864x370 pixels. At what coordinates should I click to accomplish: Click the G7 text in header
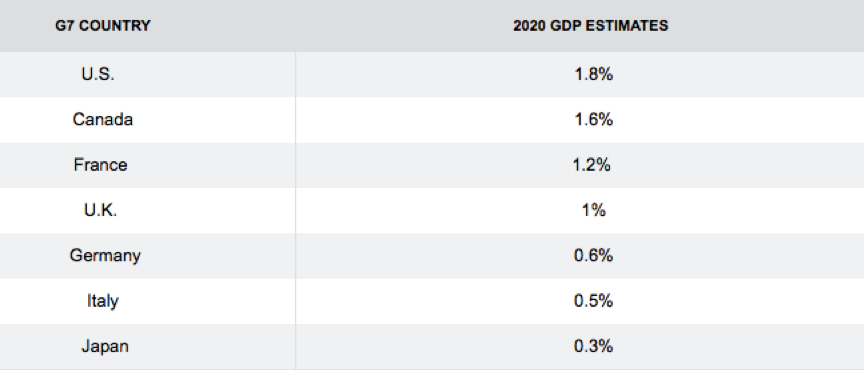[x=65, y=26]
